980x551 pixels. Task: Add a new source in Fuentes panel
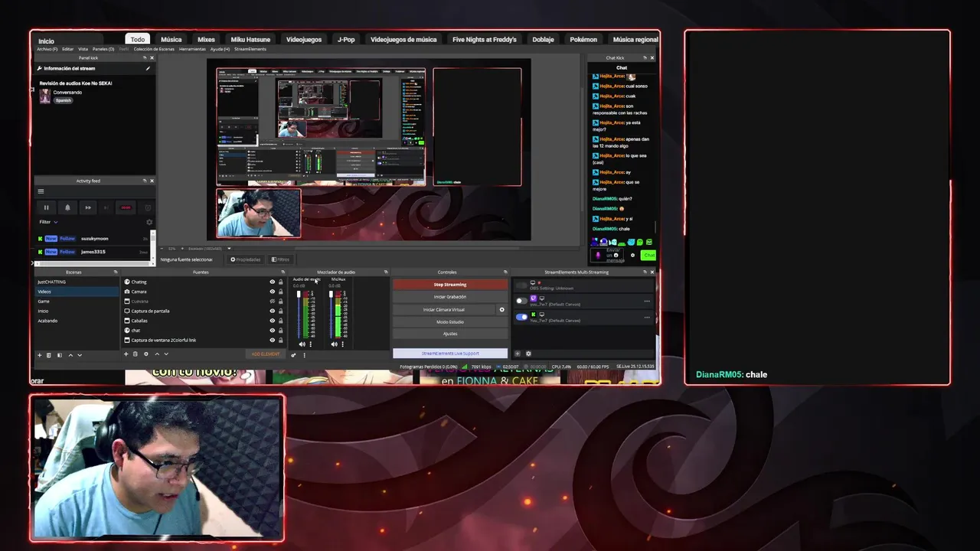coord(126,354)
